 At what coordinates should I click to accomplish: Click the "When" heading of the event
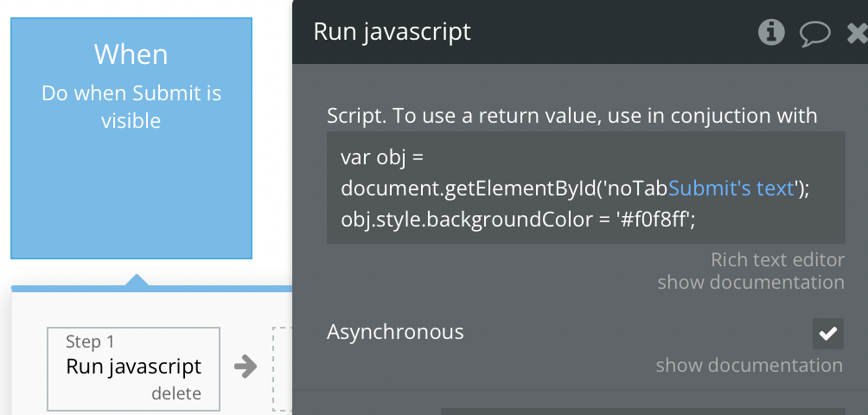pyautogui.click(x=131, y=54)
